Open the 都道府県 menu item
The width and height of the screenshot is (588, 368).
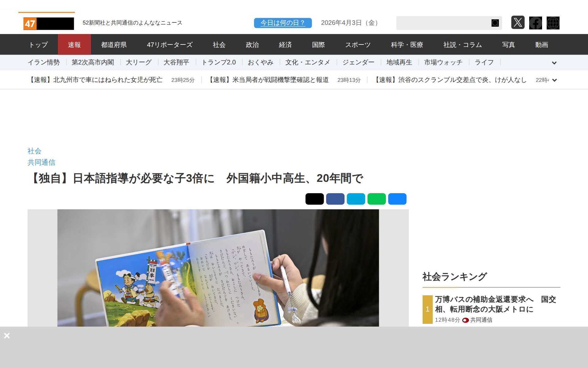(x=114, y=45)
